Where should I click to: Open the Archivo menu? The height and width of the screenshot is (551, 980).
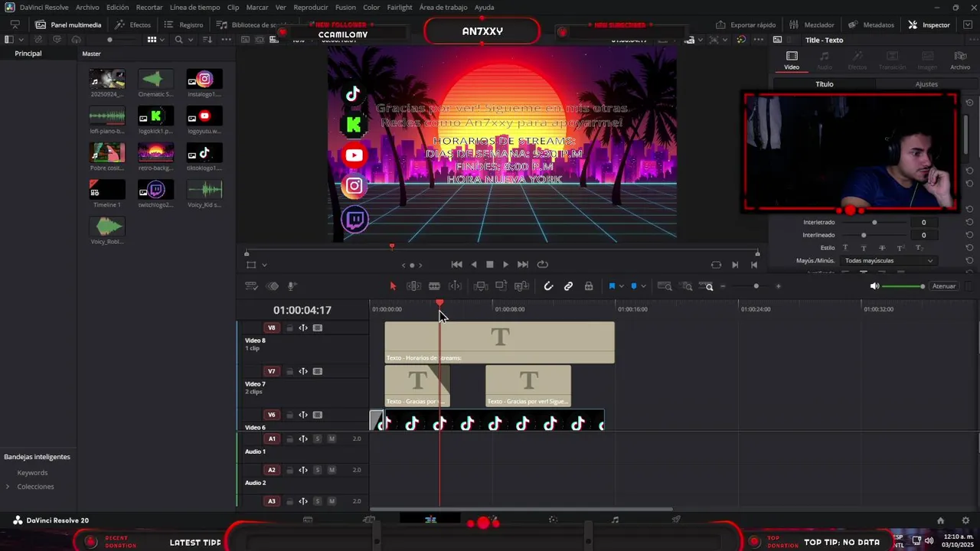tap(87, 7)
